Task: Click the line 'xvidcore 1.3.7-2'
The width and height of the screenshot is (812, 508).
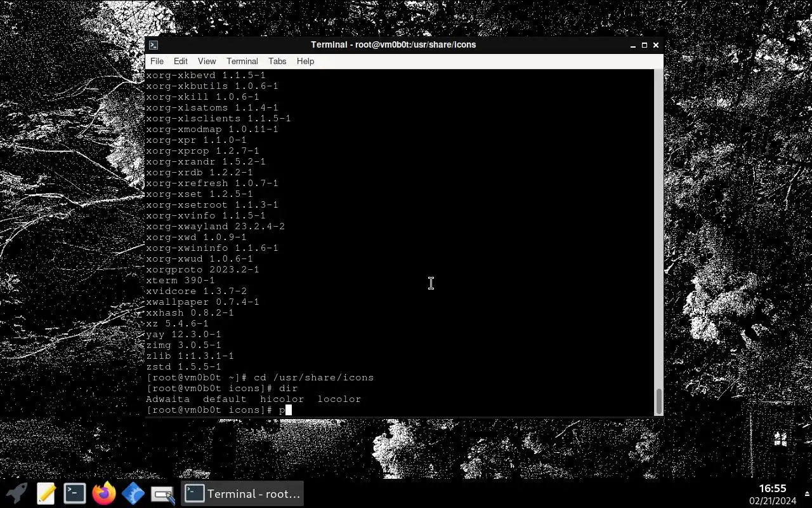Action: [196, 291]
